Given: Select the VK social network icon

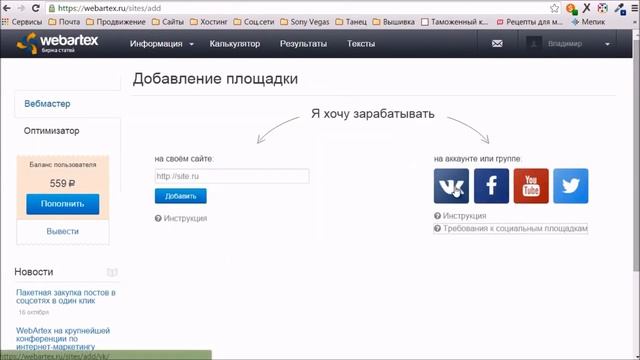Looking at the screenshot, I should tap(451, 186).
